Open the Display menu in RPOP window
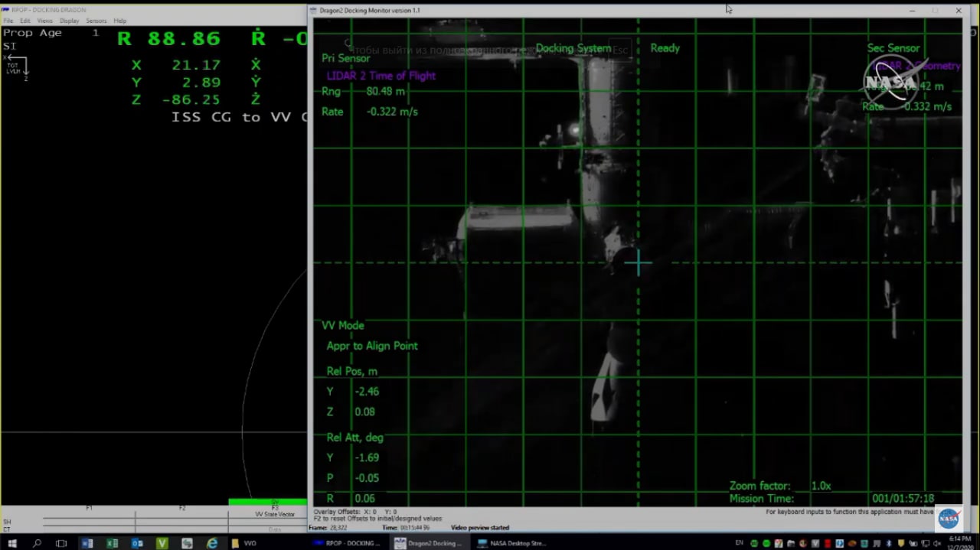The width and height of the screenshot is (980, 550). click(x=70, y=21)
